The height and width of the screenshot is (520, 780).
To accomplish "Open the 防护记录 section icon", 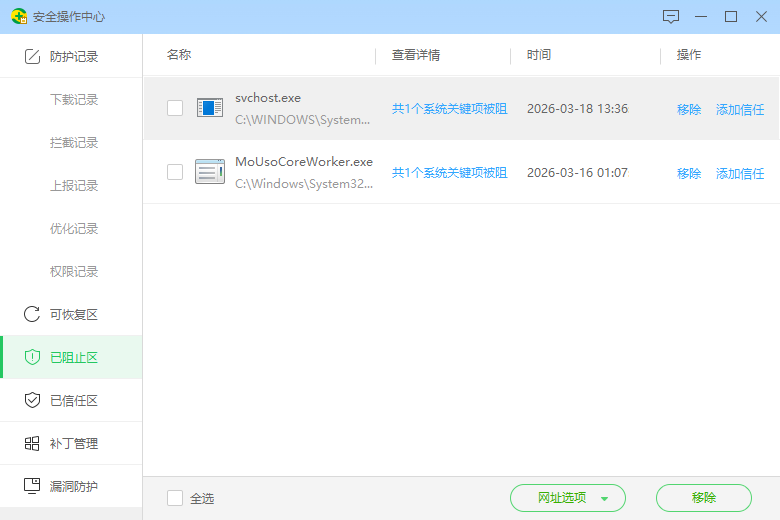I will click(32, 57).
